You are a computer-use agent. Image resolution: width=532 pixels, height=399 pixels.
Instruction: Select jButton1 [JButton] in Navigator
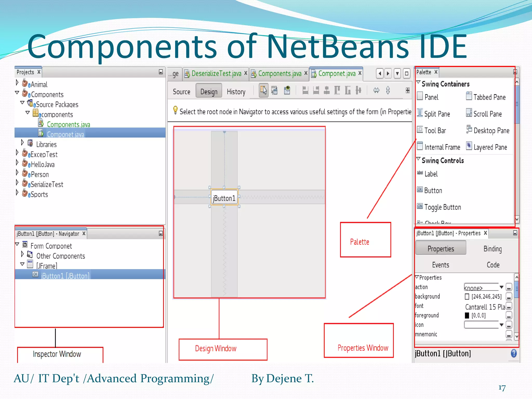[65, 276]
